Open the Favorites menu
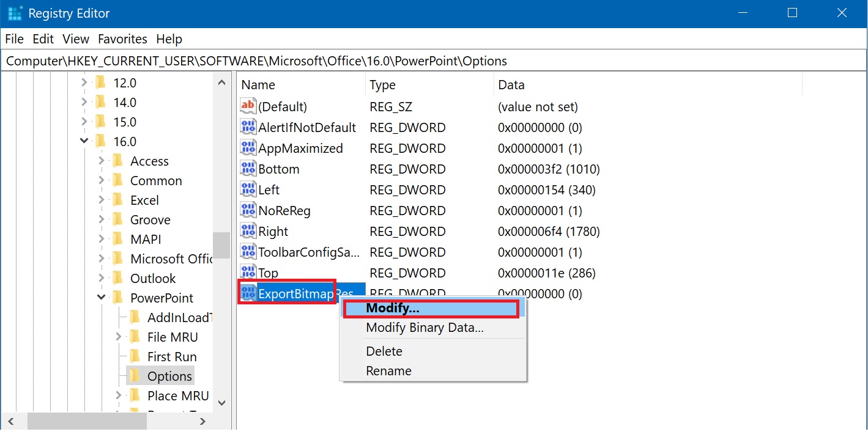 click(122, 39)
